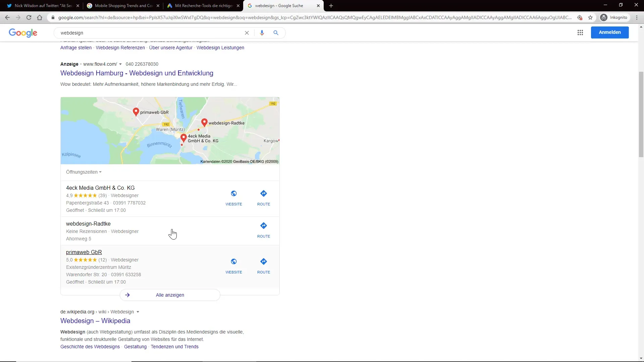Focus the browser address bar

(315, 17)
